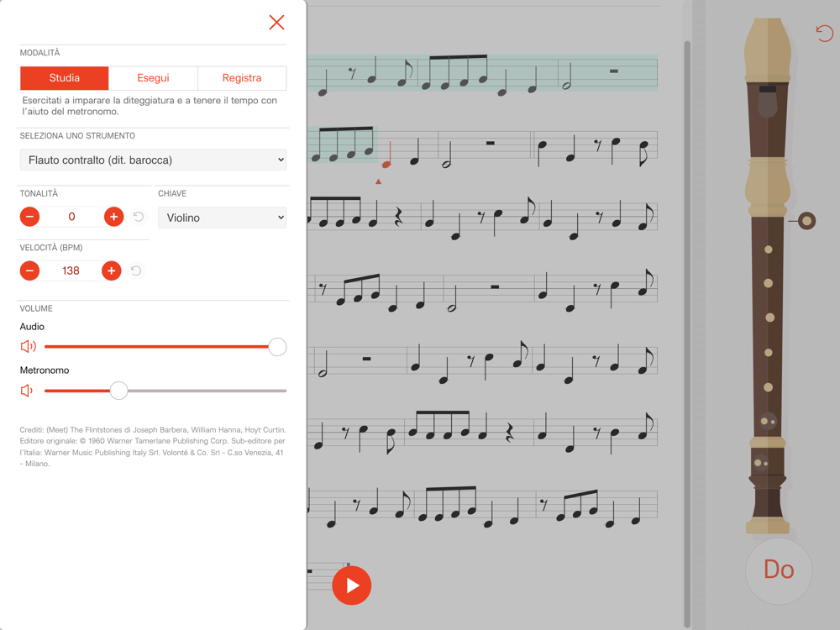This screenshot has height=630, width=840.
Task: Switch to the Esegui mode tab
Action: pyautogui.click(x=153, y=78)
